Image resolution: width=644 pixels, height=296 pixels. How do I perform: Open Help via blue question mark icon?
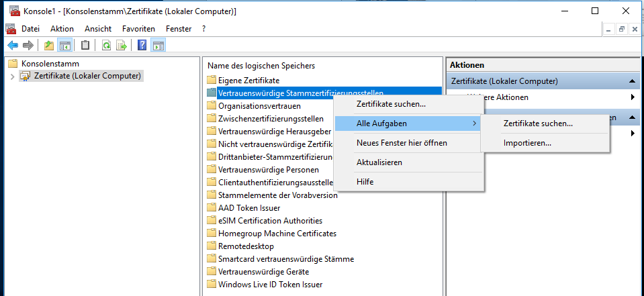[142, 46]
